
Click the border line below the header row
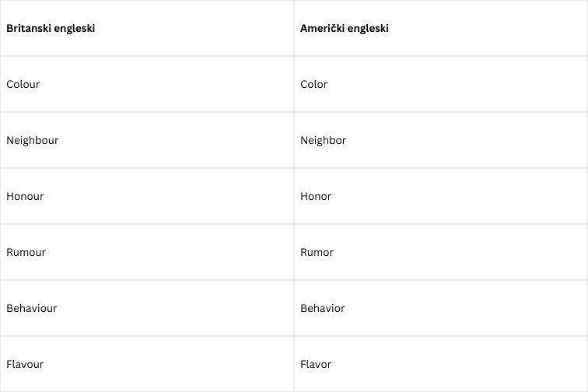click(156, 56)
